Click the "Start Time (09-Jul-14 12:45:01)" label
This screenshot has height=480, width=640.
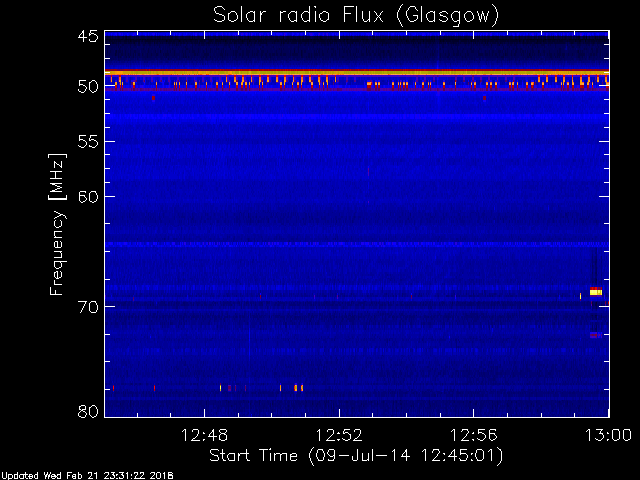tap(356, 455)
